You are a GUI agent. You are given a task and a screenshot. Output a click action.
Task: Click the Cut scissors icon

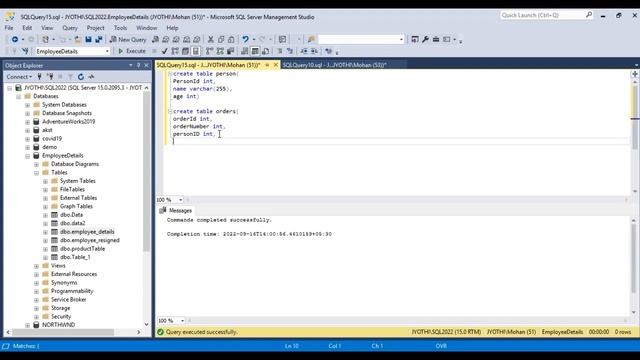(211, 39)
